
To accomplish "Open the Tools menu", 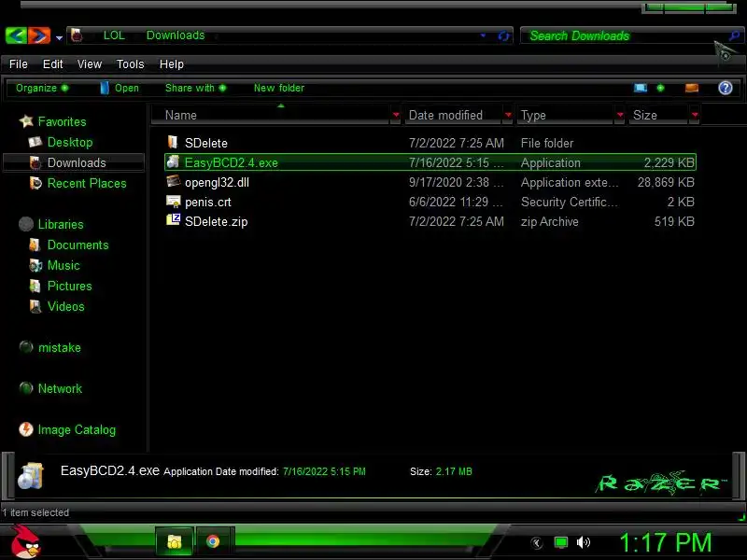I will (x=130, y=63).
